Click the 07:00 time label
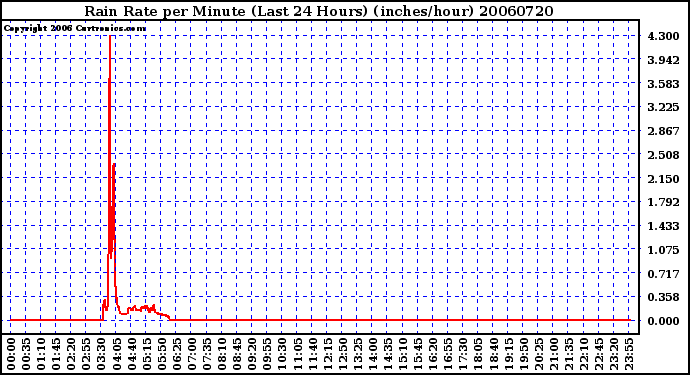 click(x=191, y=354)
